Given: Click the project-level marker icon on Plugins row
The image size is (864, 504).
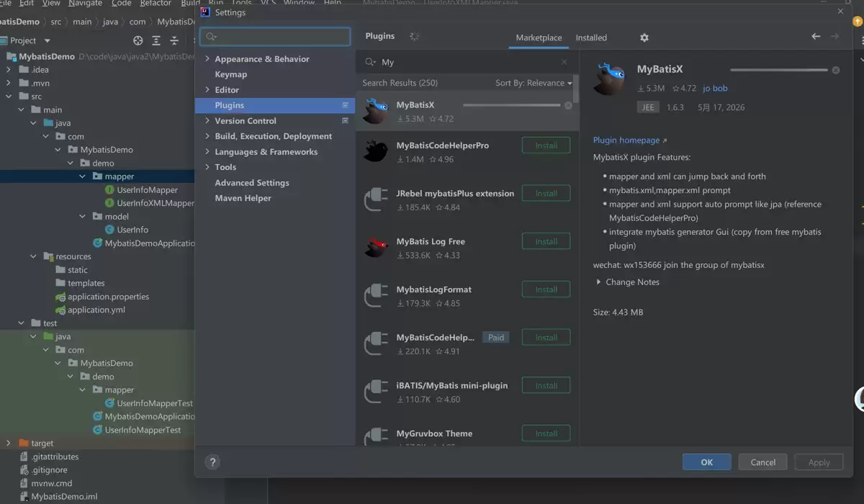Looking at the screenshot, I should pyautogui.click(x=345, y=105).
